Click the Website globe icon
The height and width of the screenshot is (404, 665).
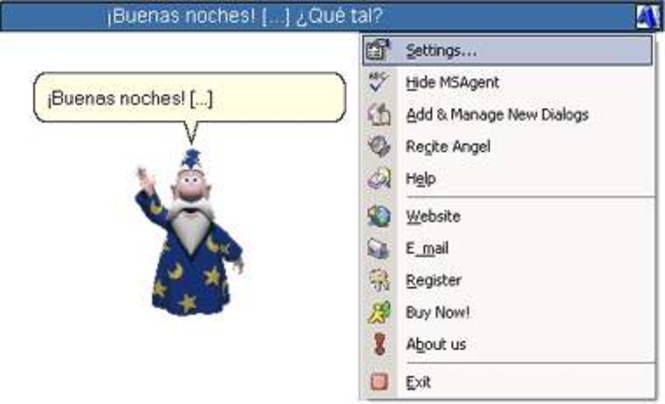pyautogui.click(x=379, y=216)
